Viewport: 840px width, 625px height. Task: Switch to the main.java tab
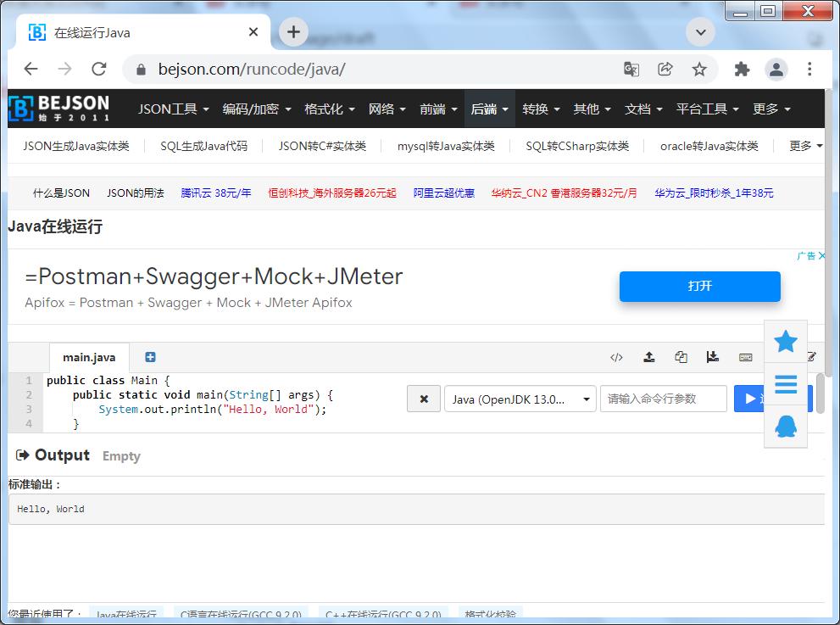click(x=88, y=357)
